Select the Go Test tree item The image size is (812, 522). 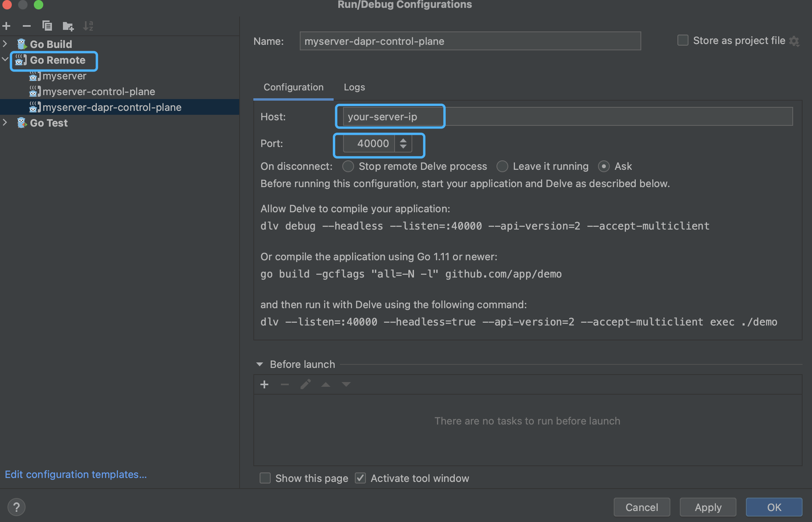click(120, 123)
